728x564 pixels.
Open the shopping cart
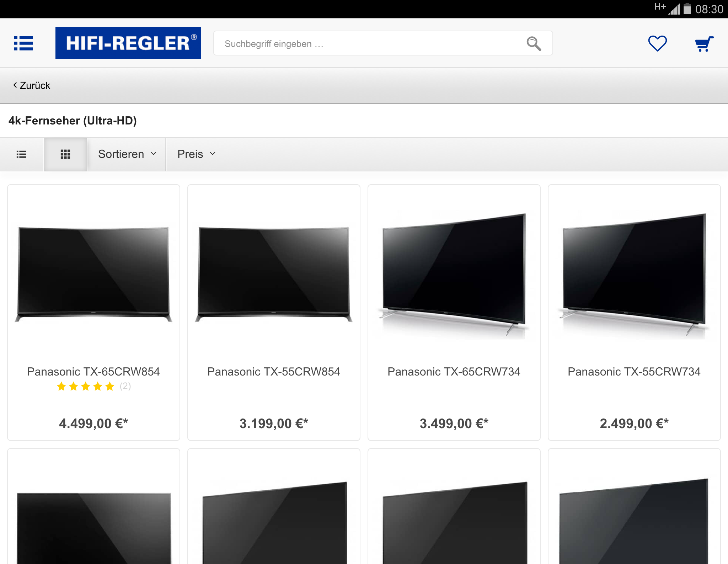point(704,44)
